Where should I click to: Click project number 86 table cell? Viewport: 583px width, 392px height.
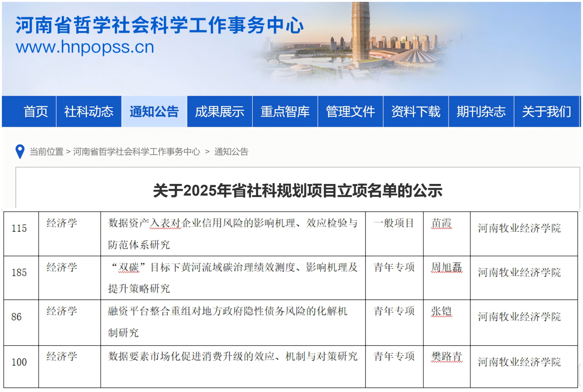pyautogui.click(x=17, y=317)
